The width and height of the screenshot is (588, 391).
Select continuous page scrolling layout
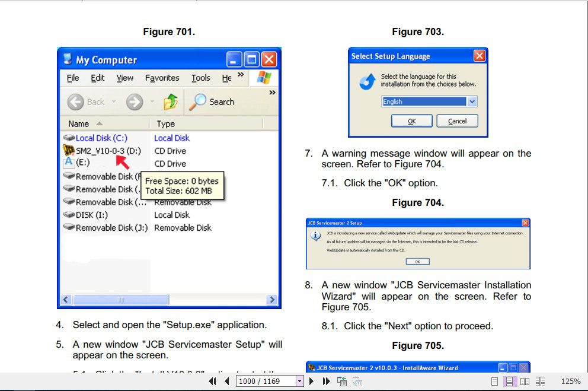(x=509, y=382)
